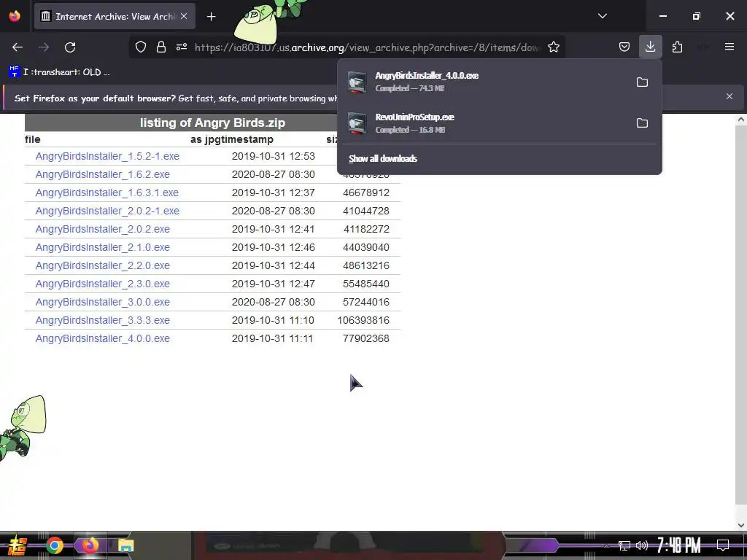Bookmark this page with the star icon

click(x=553, y=47)
